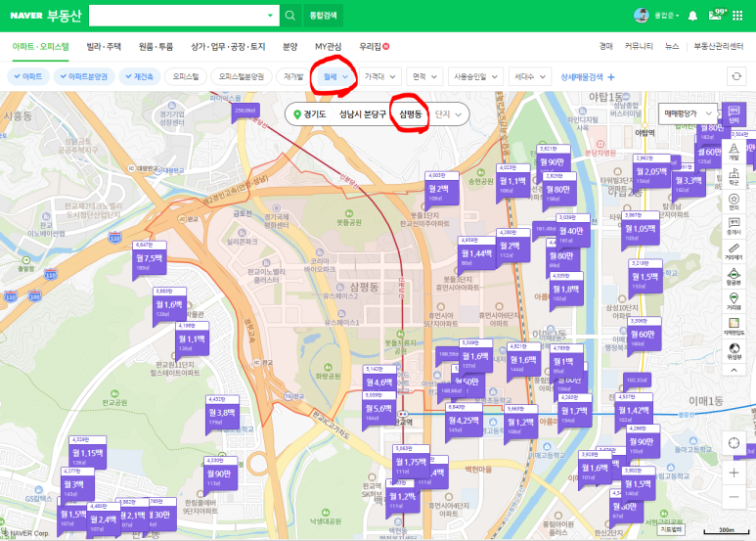Viewport: 756px width, 541px height.
Task: Show 편의 amenities layer
Action: coord(734,202)
